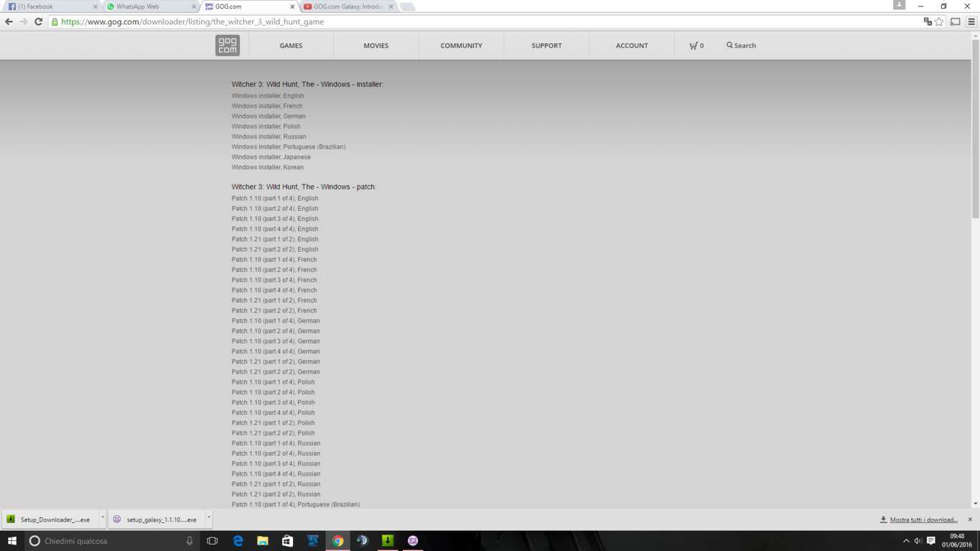
Task: Download Patch 1.10 (part 3 of 4), German
Action: (276, 341)
